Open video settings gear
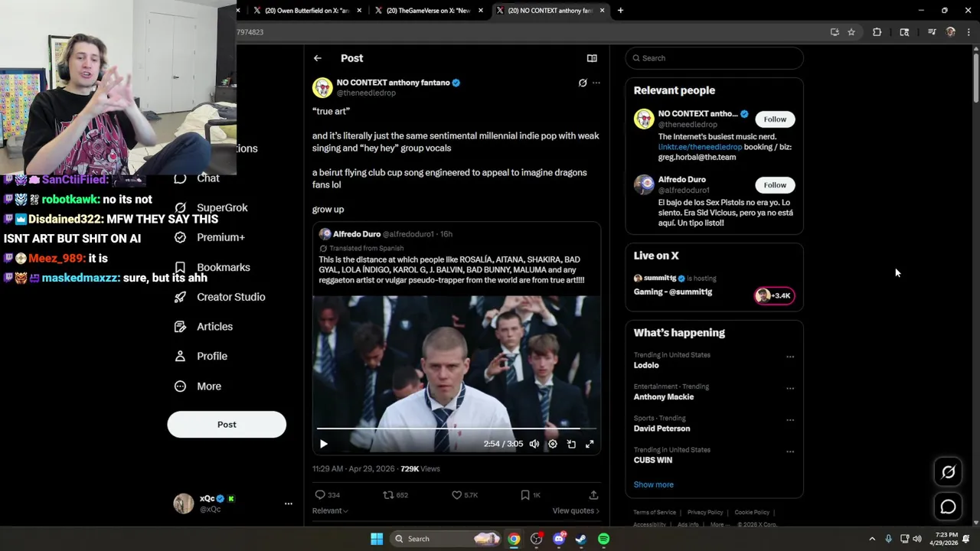 pos(553,444)
